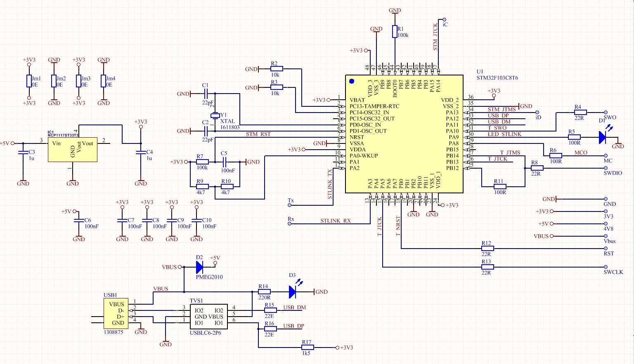Click resistor R17 1k5 symbol
Image resolution: width=634 pixels, height=364 pixels.
[308, 347]
